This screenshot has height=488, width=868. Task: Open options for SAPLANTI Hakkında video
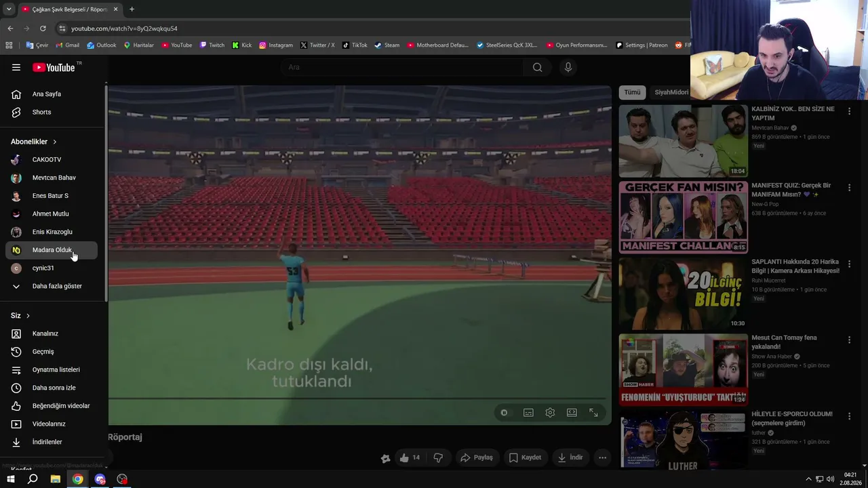pos(849,264)
